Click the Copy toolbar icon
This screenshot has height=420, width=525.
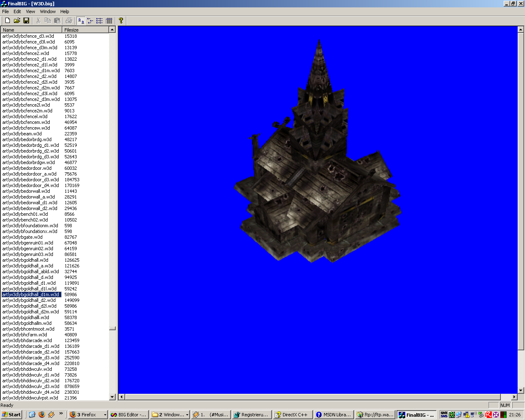[48, 21]
